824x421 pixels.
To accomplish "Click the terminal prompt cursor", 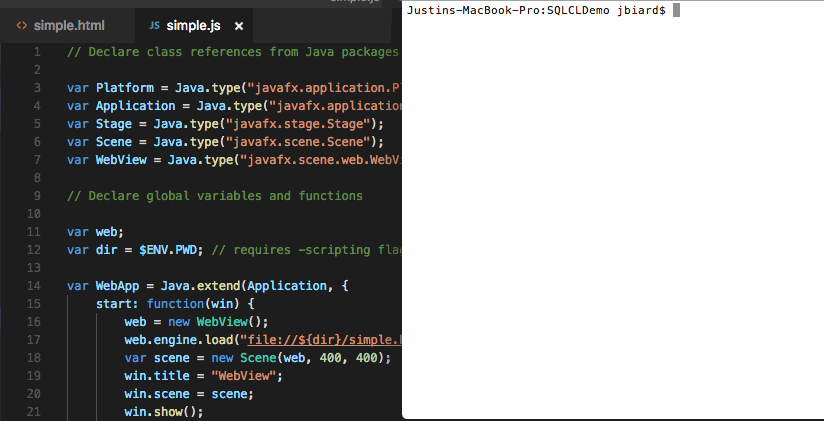I will 676,10.
